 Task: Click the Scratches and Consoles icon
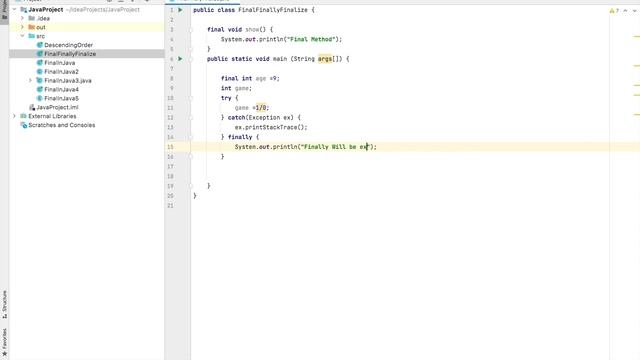(23, 125)
